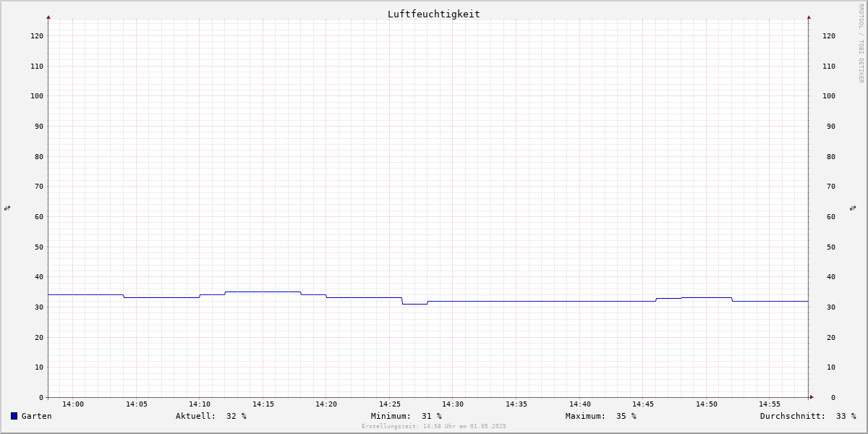Click the Garten legend label
Image resolution: width=868 pixels, height=434 pixels.
tap(36, 416)
